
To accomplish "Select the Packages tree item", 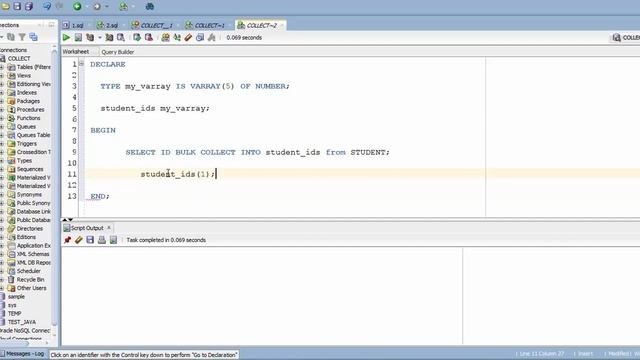I will coord(28,101).
